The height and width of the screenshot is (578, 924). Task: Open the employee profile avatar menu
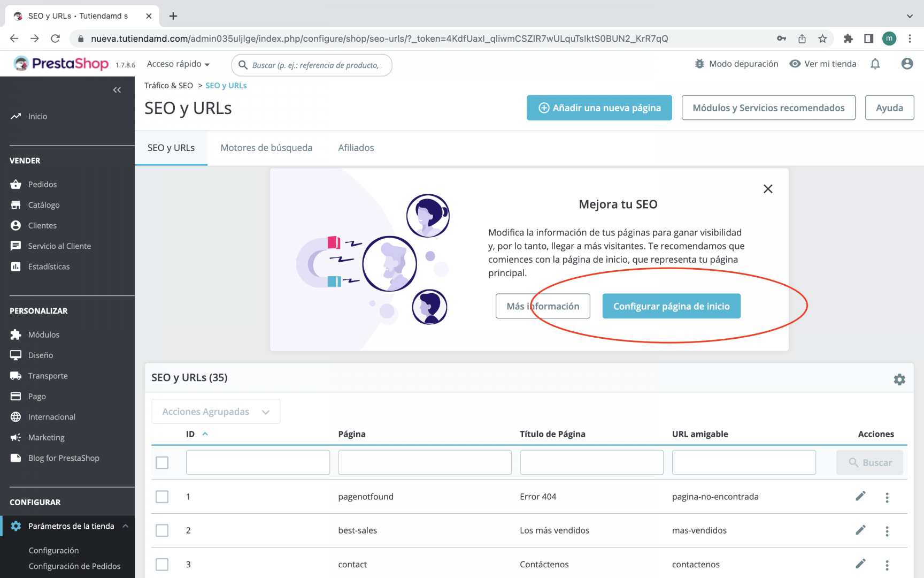(x=907, y=64)
